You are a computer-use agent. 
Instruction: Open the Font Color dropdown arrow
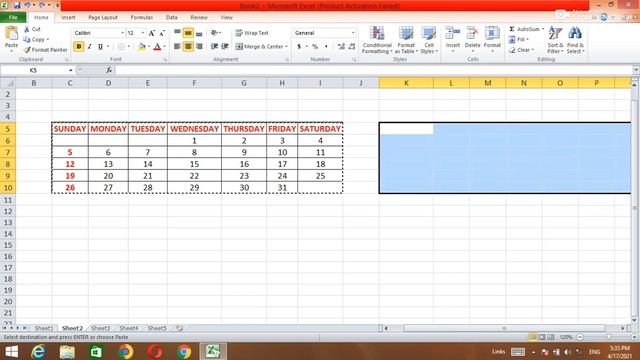click(x=164, y=47)
